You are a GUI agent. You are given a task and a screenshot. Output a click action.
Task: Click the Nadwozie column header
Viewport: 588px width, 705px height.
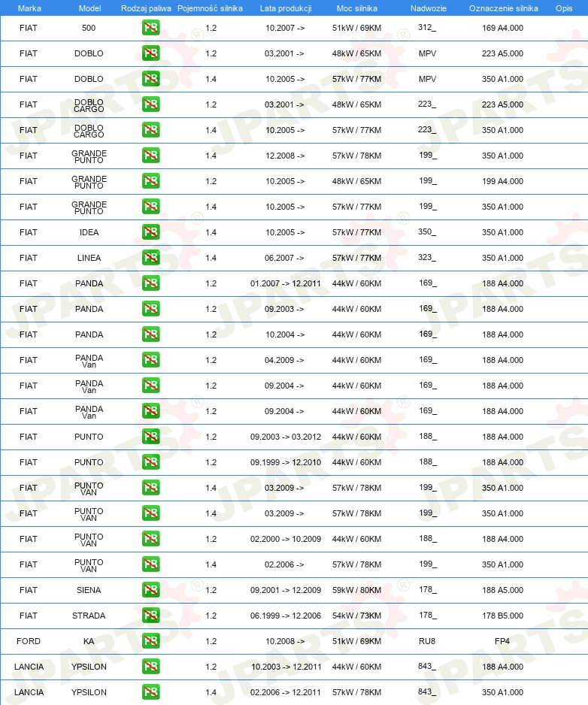(429, 8)
